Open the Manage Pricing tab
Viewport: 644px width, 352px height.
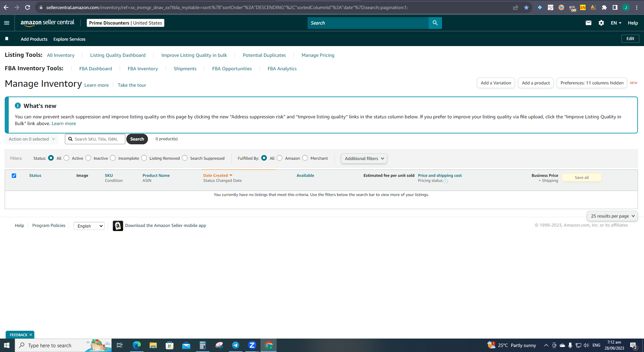318,55
